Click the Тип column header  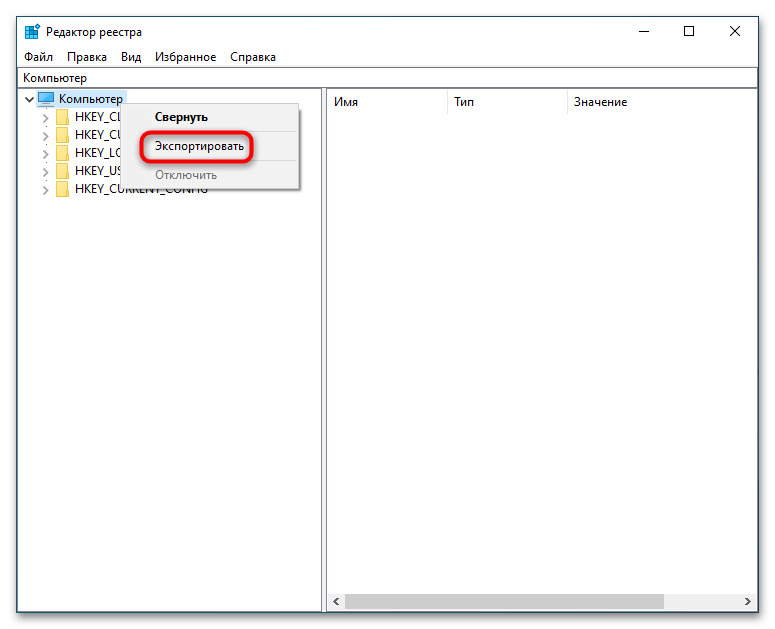pos(507,102)
